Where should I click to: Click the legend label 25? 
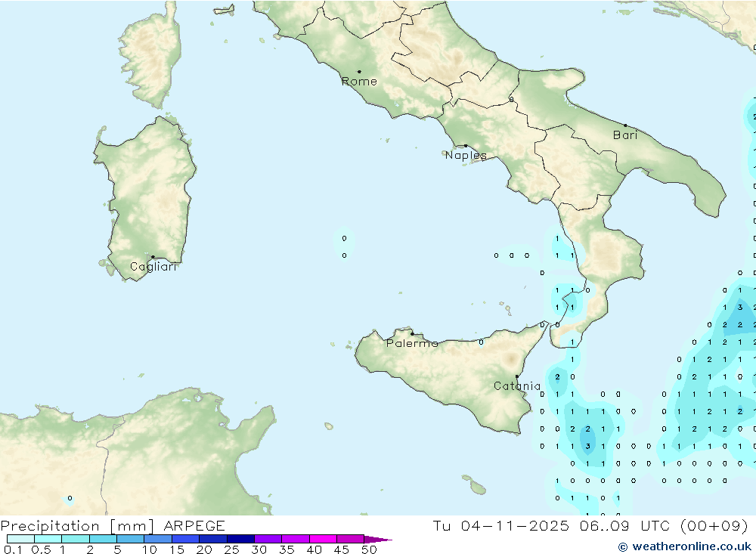pos(231,549)
